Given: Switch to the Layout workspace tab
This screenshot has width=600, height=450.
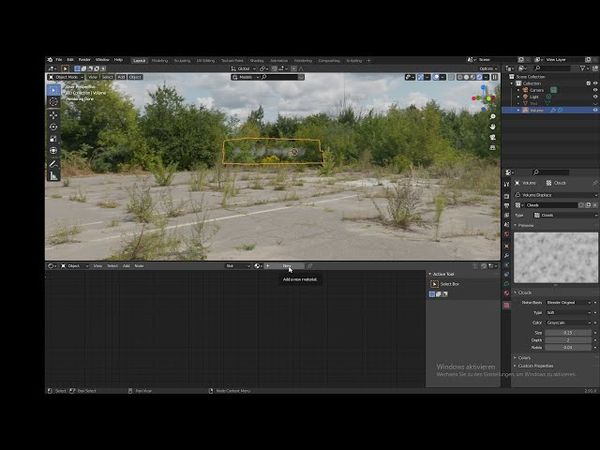Looking at the screenshot, I should click(139, 60).
